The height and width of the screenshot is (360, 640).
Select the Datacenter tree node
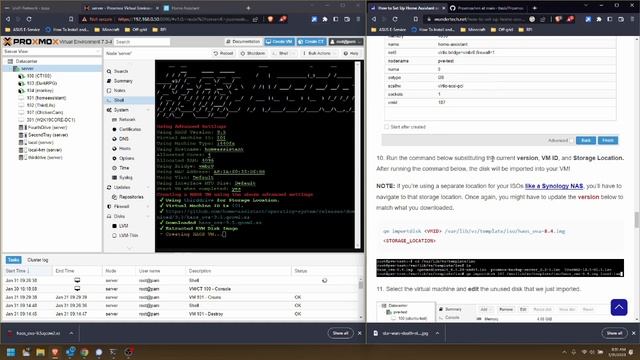(x=27, y=61)
